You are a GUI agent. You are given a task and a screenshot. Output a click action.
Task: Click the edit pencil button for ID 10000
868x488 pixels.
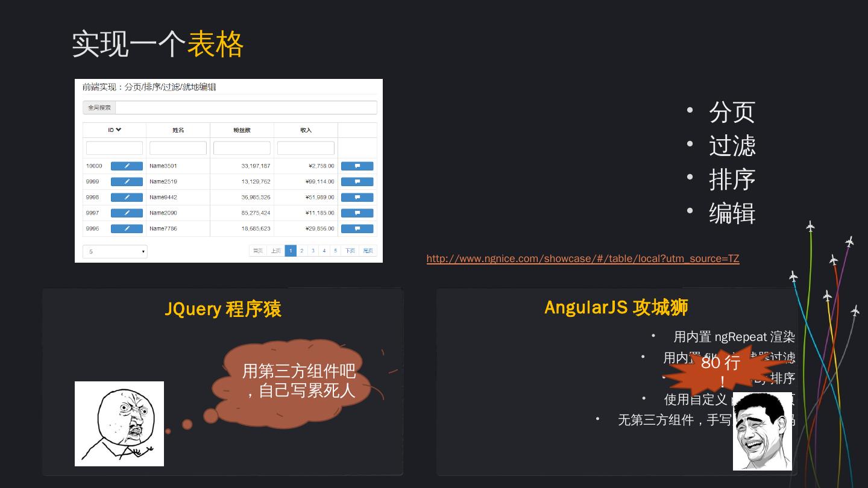[127, 166]
